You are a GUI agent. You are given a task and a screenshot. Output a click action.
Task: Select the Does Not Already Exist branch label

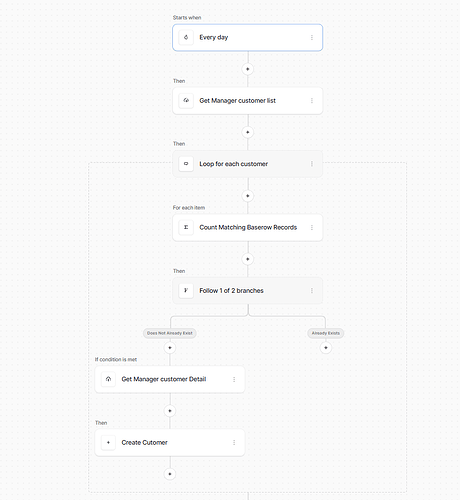tap(170, 333)
